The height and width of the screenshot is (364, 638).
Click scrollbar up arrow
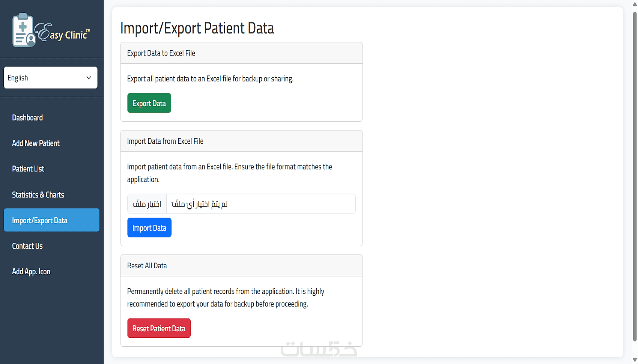[x=635, y=4]
